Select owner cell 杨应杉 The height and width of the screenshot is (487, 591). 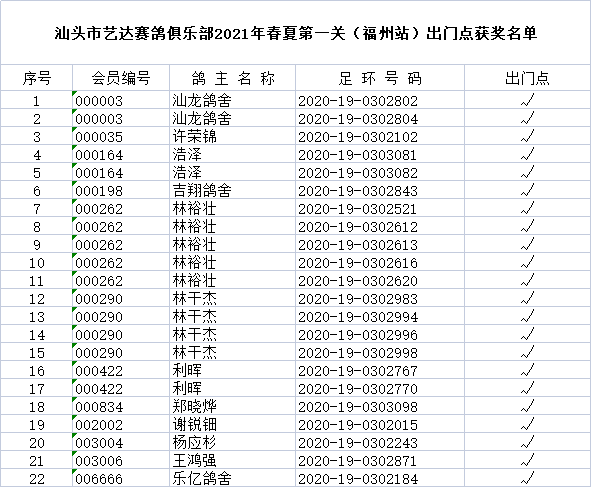[x=233, y=442]
